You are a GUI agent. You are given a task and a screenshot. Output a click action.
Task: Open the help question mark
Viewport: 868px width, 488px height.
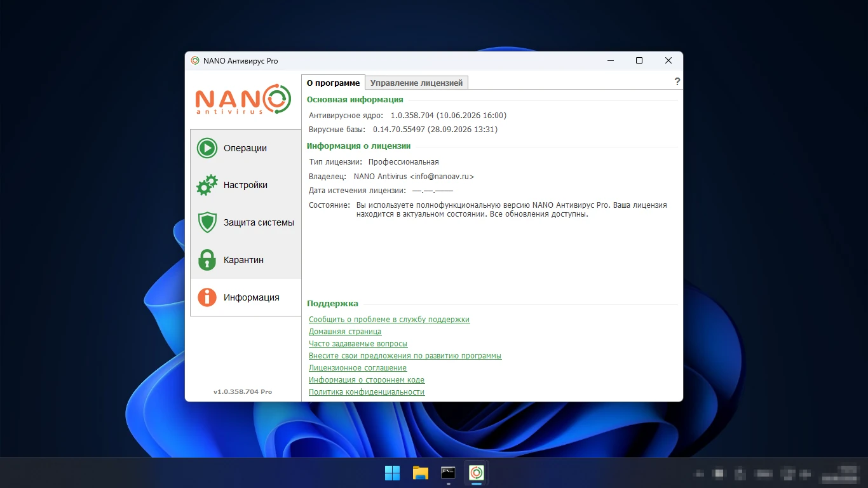[677, 82]
